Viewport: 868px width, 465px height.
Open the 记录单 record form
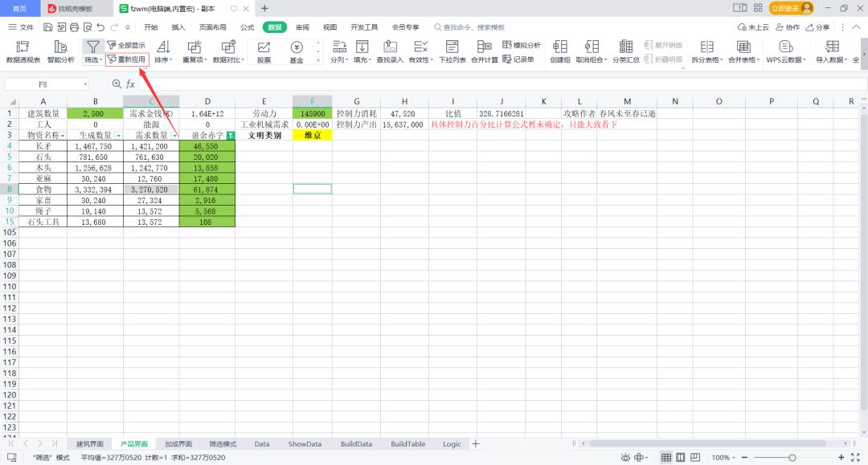pos(518,59)
